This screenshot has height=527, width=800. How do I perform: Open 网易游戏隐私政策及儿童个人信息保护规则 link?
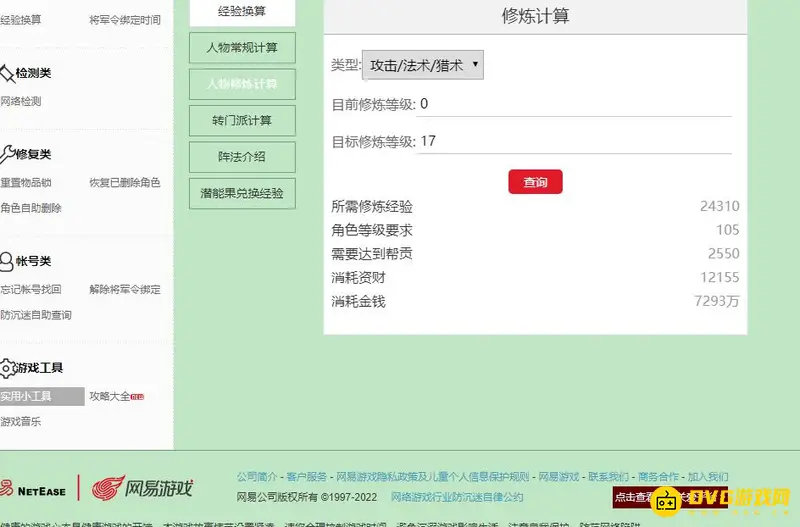coord(432,477)
